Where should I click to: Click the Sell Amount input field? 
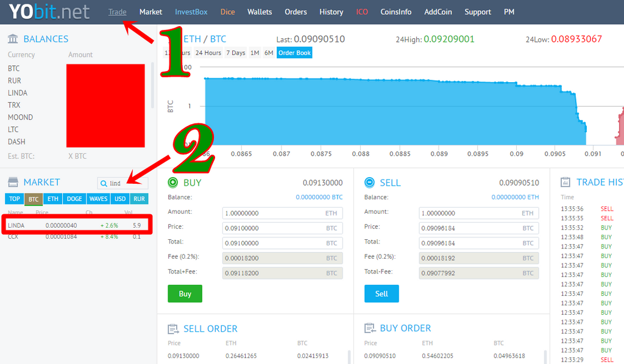pyautogui.click(x=479, y=213)
